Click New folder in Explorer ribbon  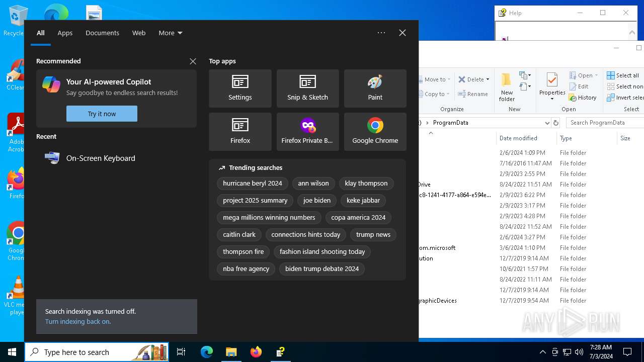click(507, 86)
